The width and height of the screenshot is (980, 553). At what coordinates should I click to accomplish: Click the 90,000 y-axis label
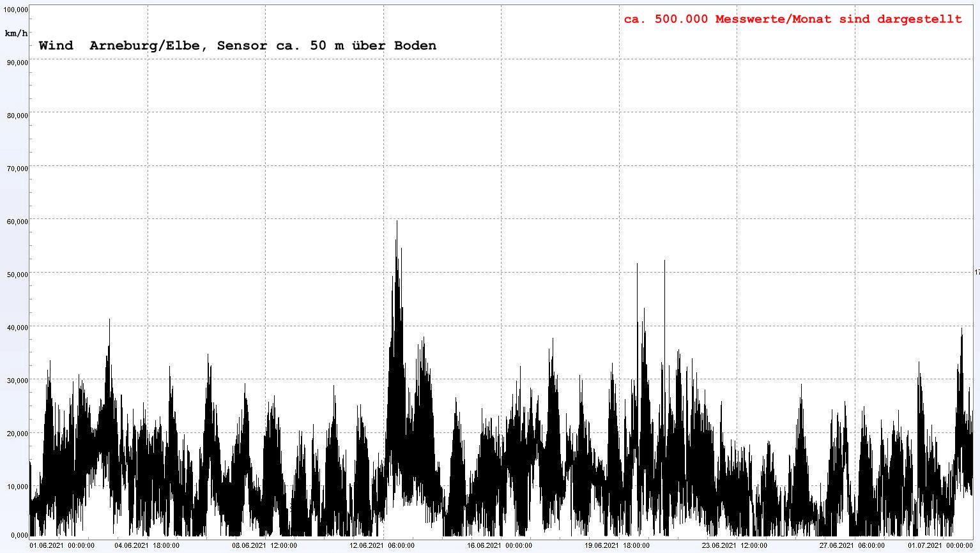[16, 63]
